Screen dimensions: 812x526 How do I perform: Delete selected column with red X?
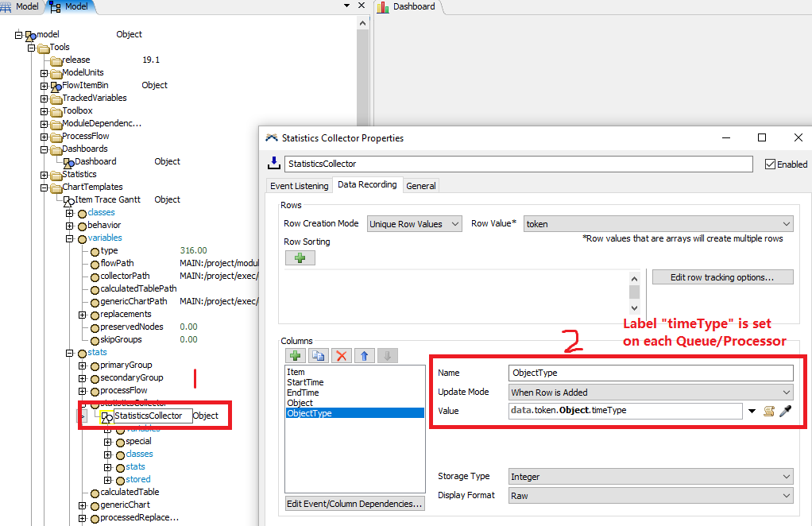coord(342,356)
